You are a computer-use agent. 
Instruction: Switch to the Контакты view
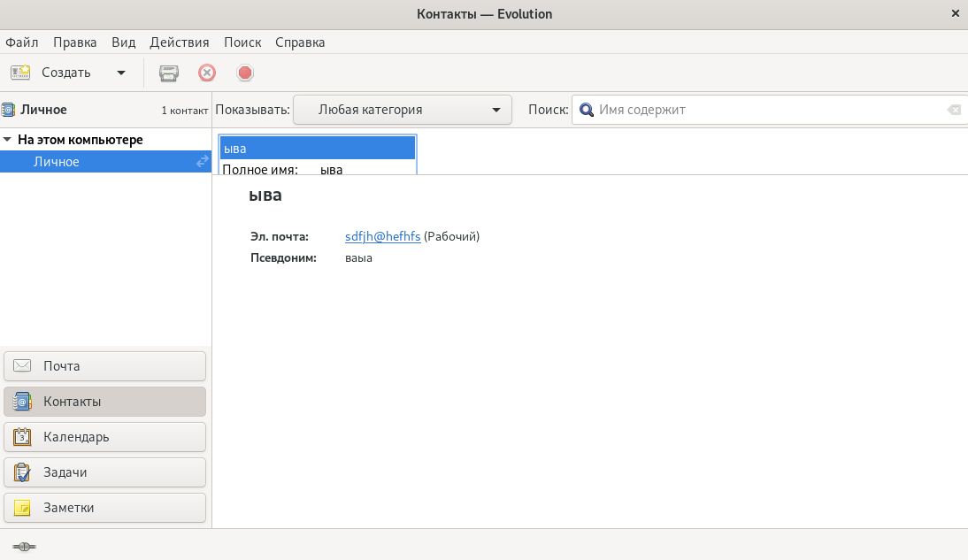pos(105,402)
